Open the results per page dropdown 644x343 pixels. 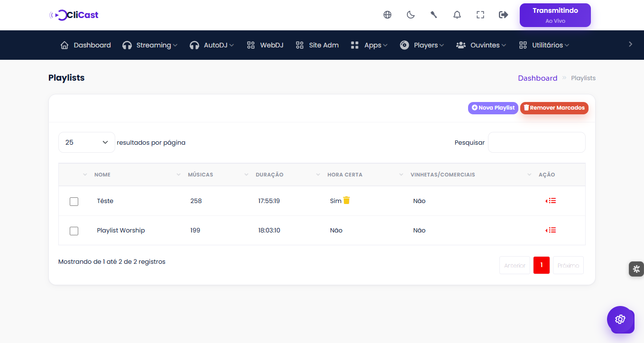tap(87, 142)
